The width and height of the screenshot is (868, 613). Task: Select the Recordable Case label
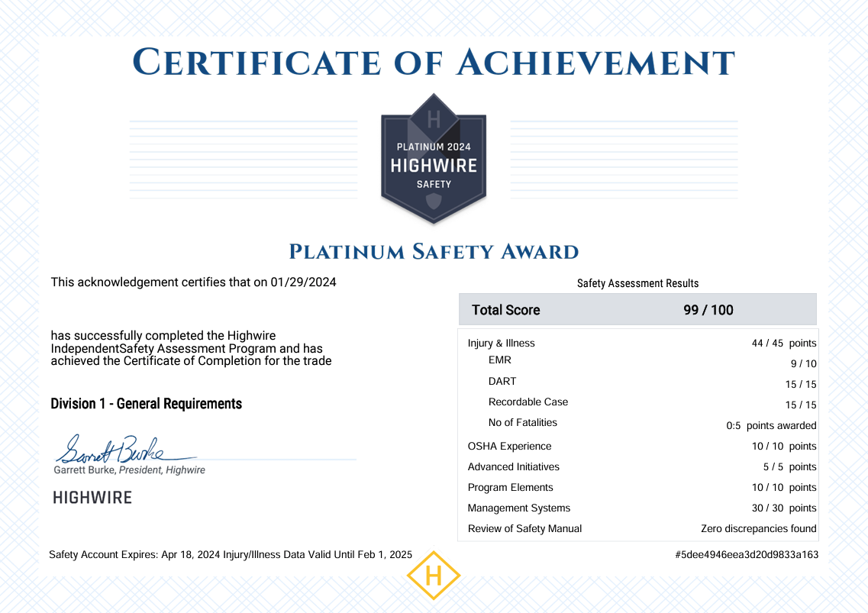tap(528, 402)
